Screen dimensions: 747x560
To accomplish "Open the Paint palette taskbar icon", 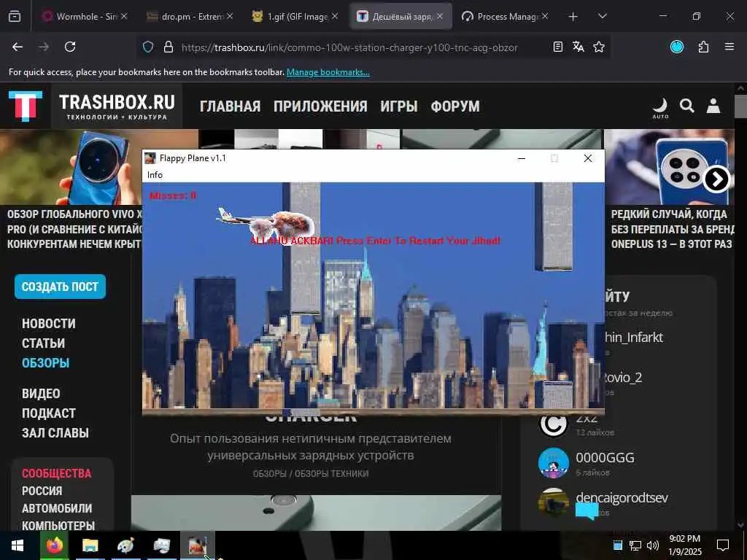I will [x=125, y=545].
